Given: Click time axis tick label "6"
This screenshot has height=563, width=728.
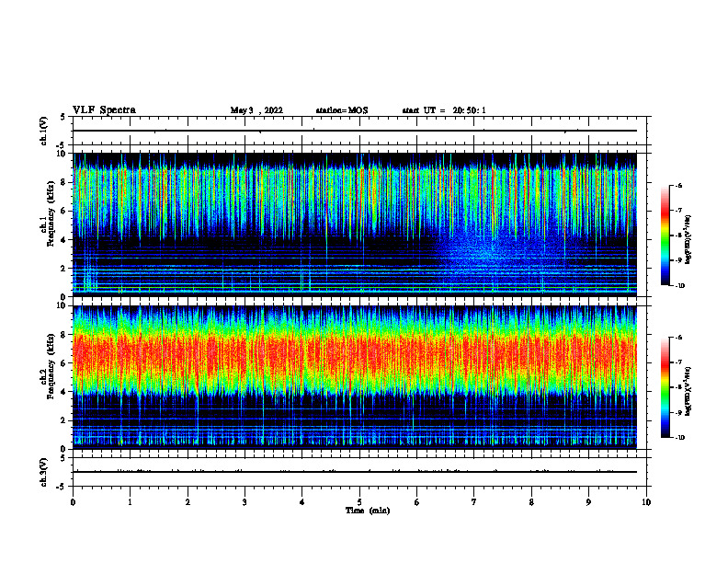Looking at the screenshot, I should (x=417, y=502).
